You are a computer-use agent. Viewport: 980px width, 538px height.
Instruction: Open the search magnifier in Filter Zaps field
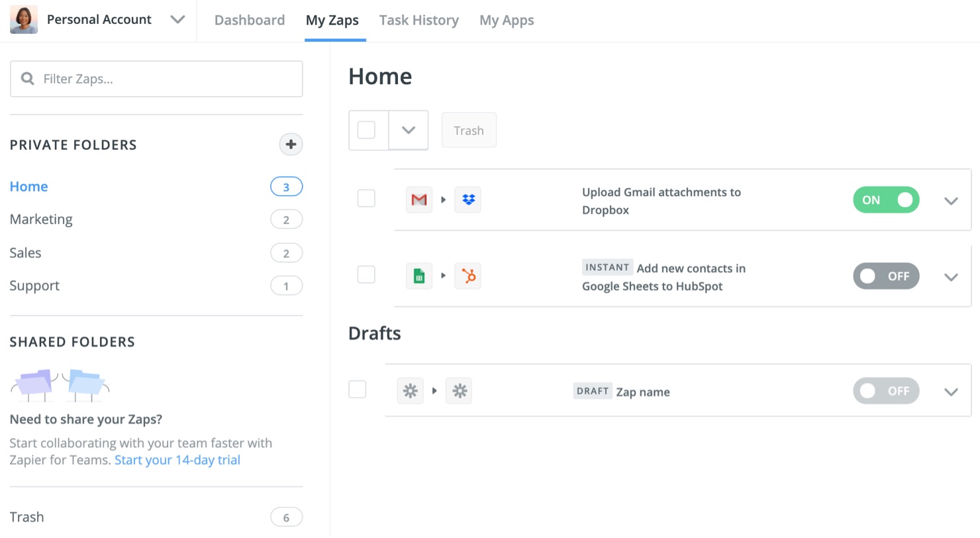coord(27,79)
